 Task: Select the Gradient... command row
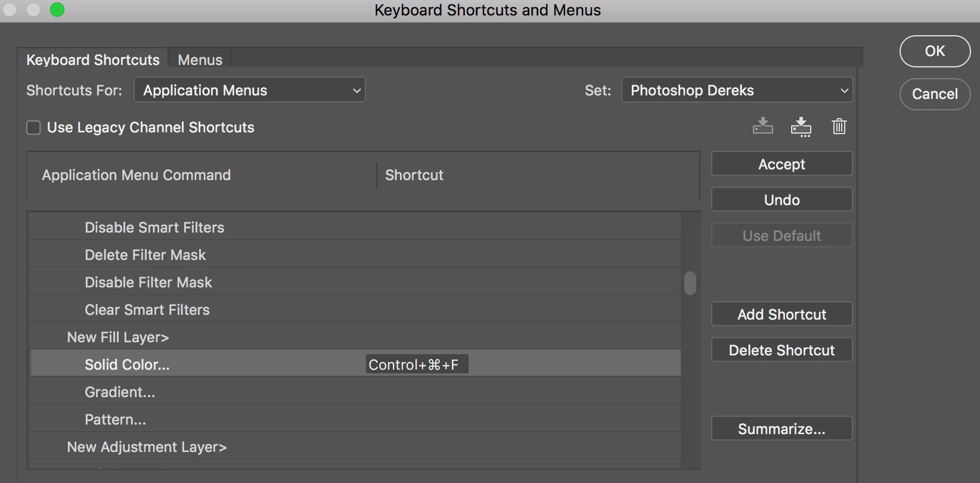click(x=120, y=392)
